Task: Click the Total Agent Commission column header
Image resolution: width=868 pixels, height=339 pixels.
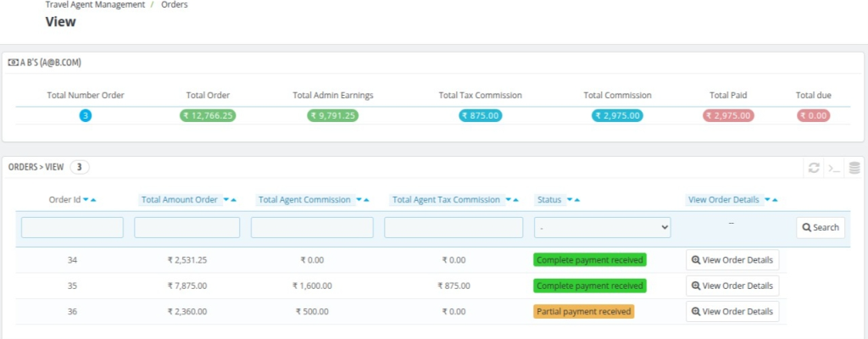Action: pyautogui.click(x=304, y=200)
